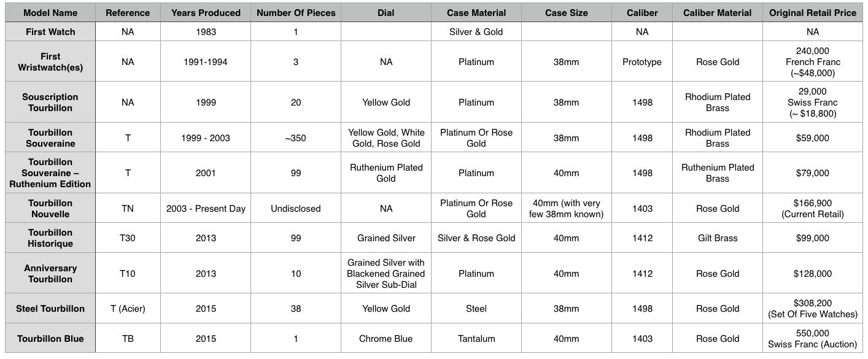Image resolution: width=868 pixels, height=359 pixels.
Task: Click the Gilt Brass caliber material cell
Action: coord(717,238)
